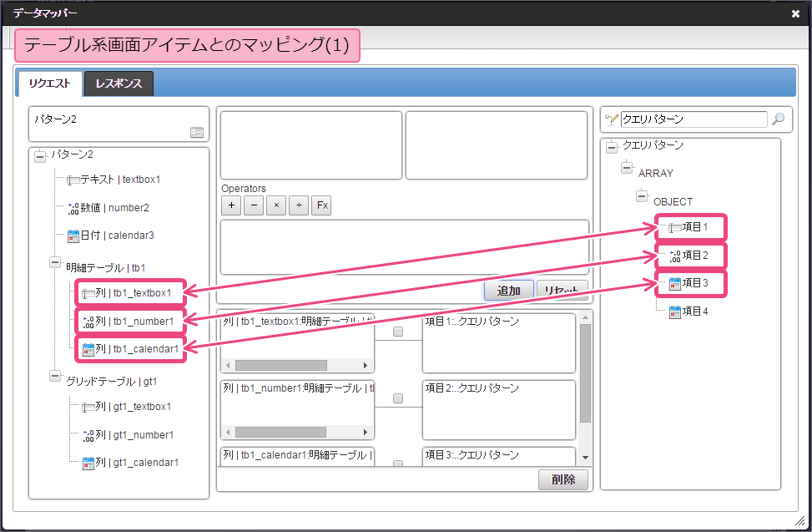Click the Operators formula text area
Viewport: 812px width, 532px height.
click(405, 247)
